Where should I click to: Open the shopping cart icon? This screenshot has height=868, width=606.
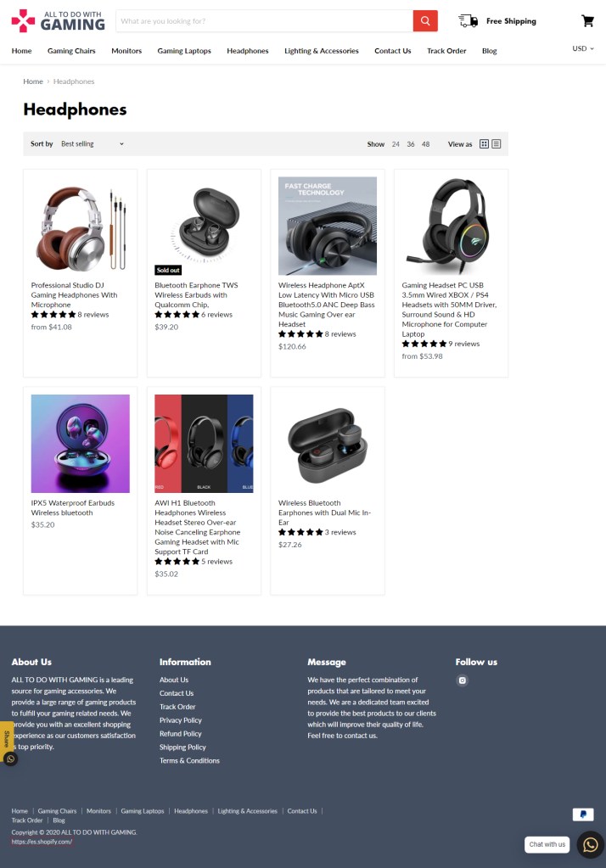(587, 21)
